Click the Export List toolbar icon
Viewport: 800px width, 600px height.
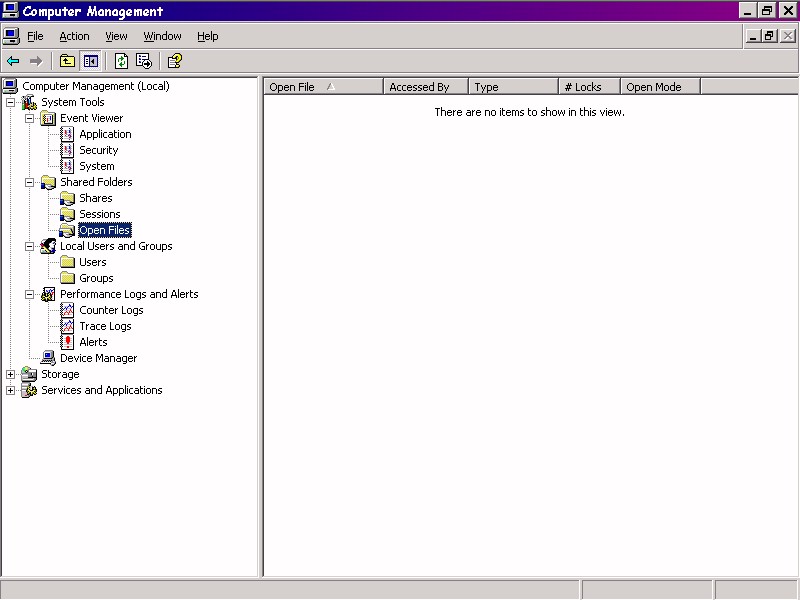(x=144, y=61)
